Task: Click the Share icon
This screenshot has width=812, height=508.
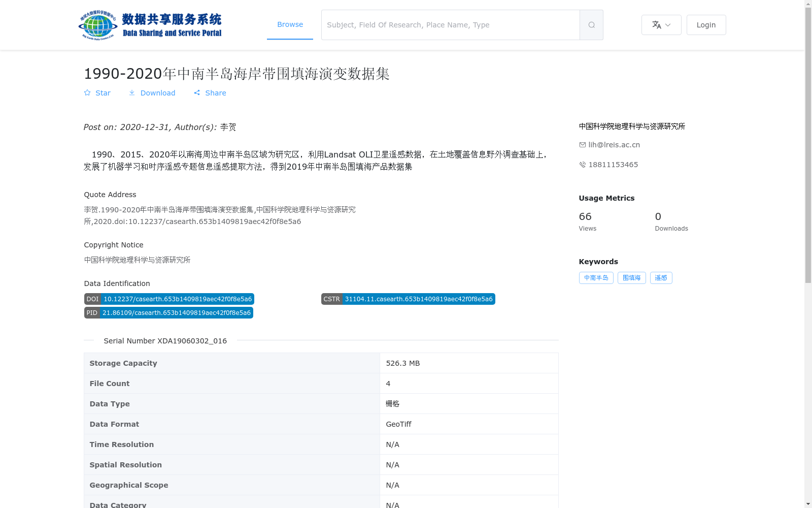Action: (197, 92)
